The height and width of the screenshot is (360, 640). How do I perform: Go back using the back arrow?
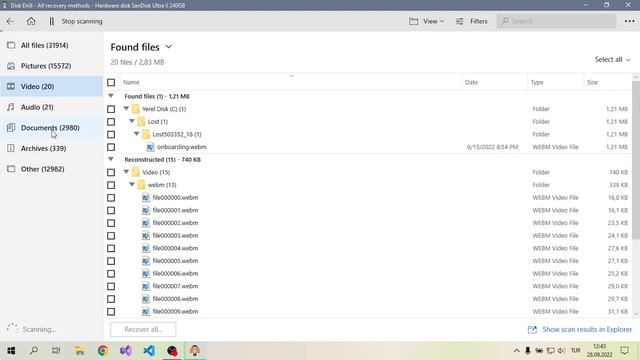(10, 21)
